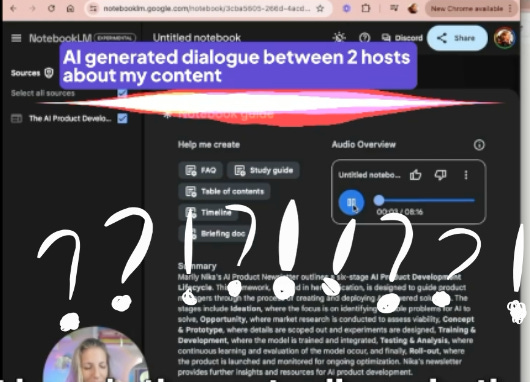Click the Sources shield icon

coord(49,73)
